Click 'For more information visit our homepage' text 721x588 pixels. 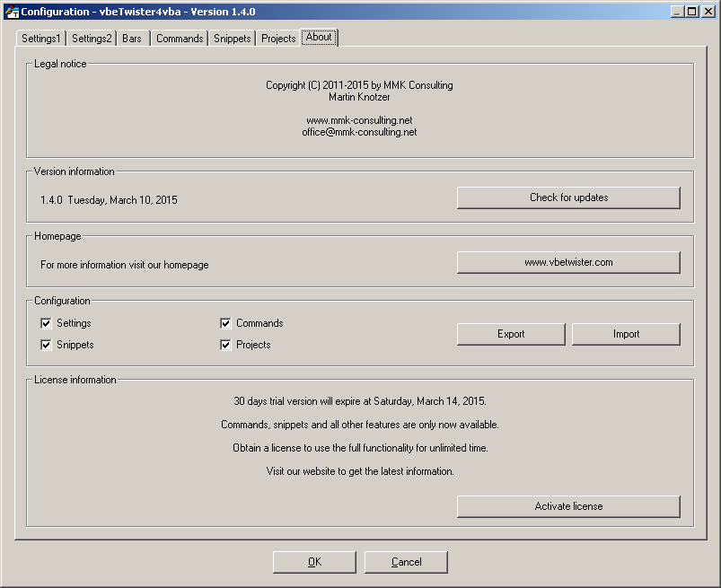125,265
